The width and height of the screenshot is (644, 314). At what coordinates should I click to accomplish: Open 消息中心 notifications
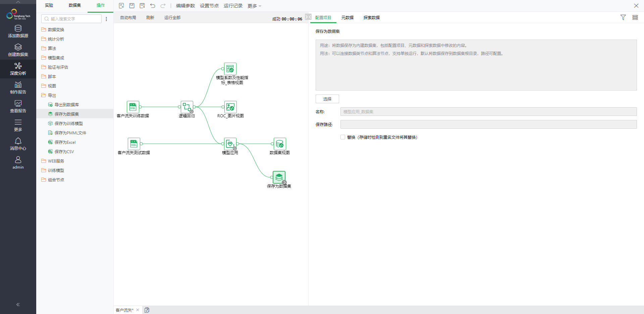tap(18, 144)
